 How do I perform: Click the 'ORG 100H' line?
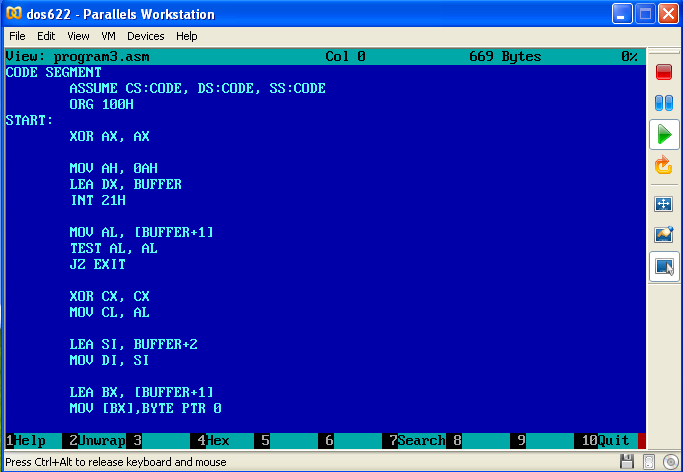click(101, 105)
